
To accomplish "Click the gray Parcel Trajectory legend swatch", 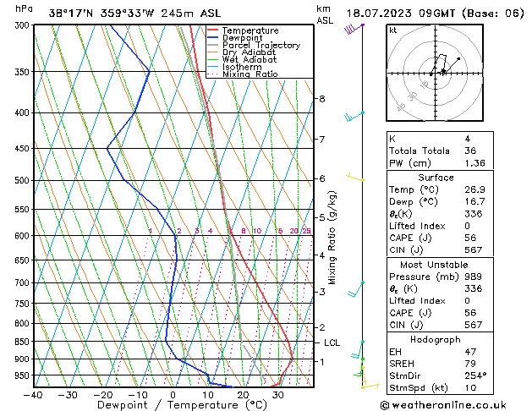I will click(213, 45).
